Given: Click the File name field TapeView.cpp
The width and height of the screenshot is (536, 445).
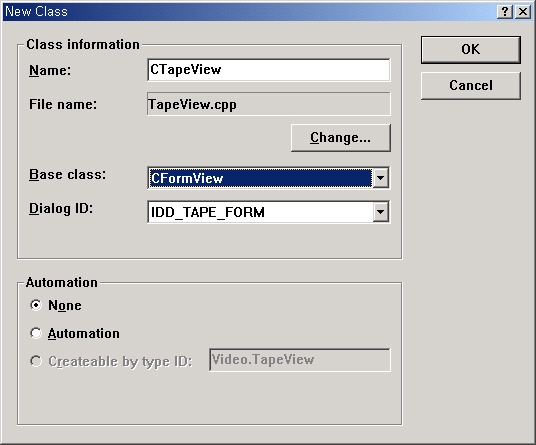Looking at the screenshot, I should click(x=269, y=104).
